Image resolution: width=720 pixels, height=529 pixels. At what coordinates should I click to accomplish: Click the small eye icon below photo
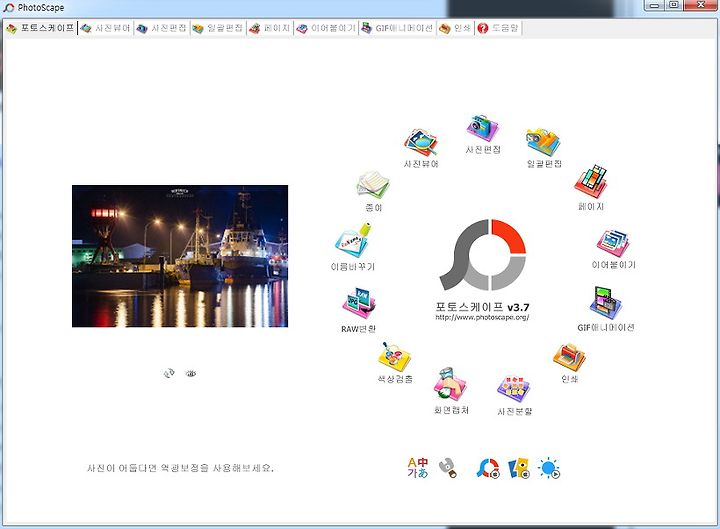[x=191, y=373]
